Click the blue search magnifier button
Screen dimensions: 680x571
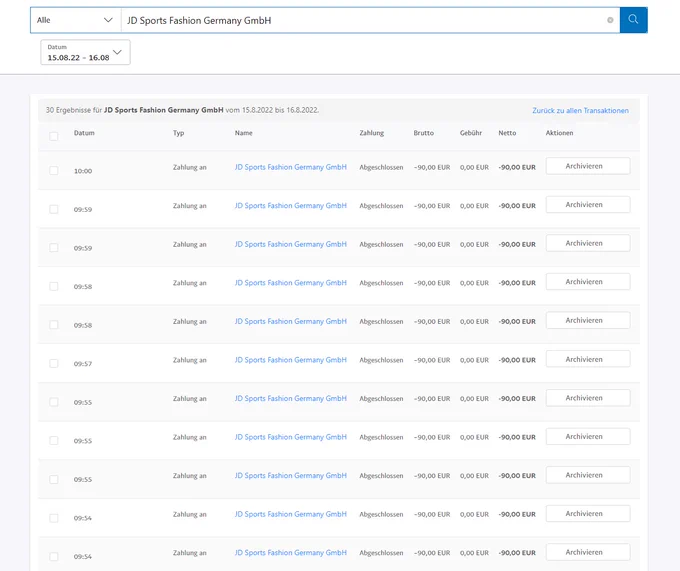point(633,20)
